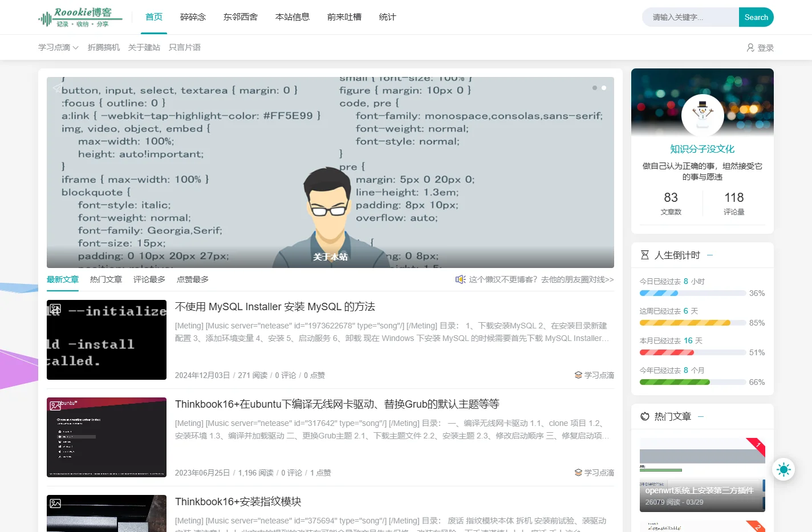The height and width of the screenshot is (532, 812).
Task: Click this week's 85% yellow progress bar
Action: pyautogui.click(x=693, y=323)
